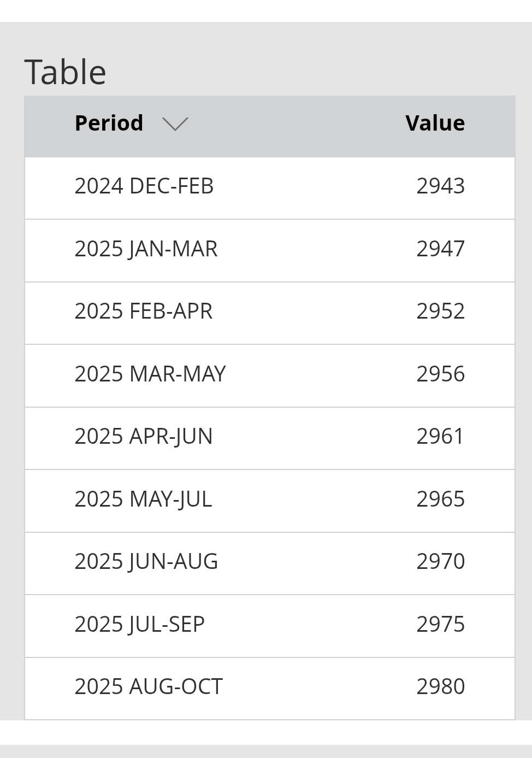
Task: Select the 2025 JAN-MAR period cell
Action: click(x=146, y=249)
